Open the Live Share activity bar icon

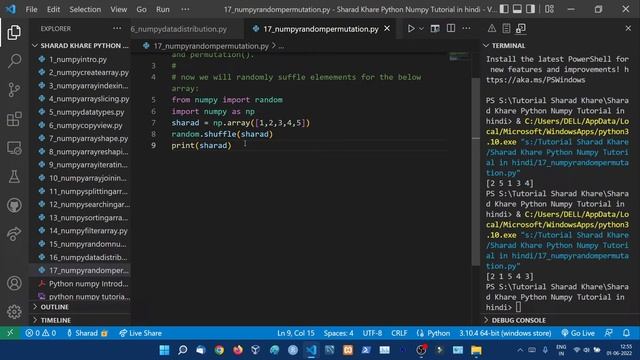tap(14, 234)
